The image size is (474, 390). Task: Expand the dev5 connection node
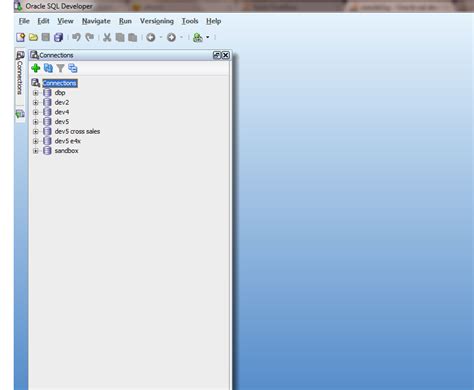[36, 122]
